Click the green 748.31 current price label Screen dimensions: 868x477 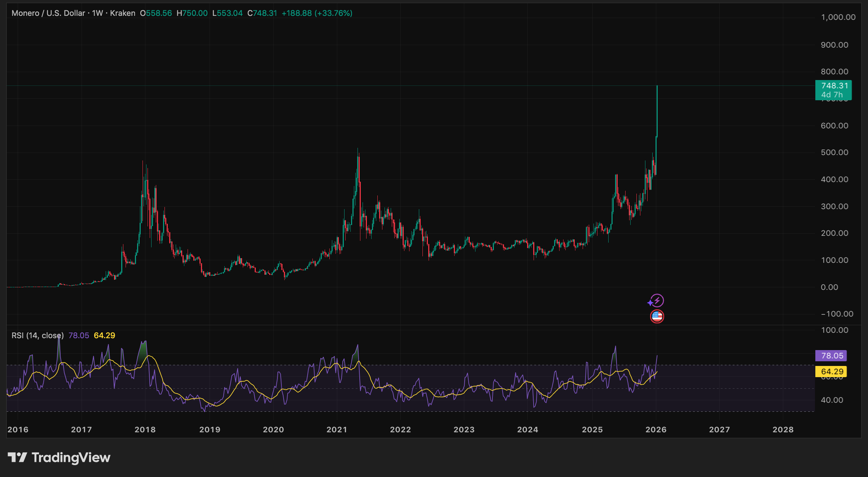click(x=833, y=90)
